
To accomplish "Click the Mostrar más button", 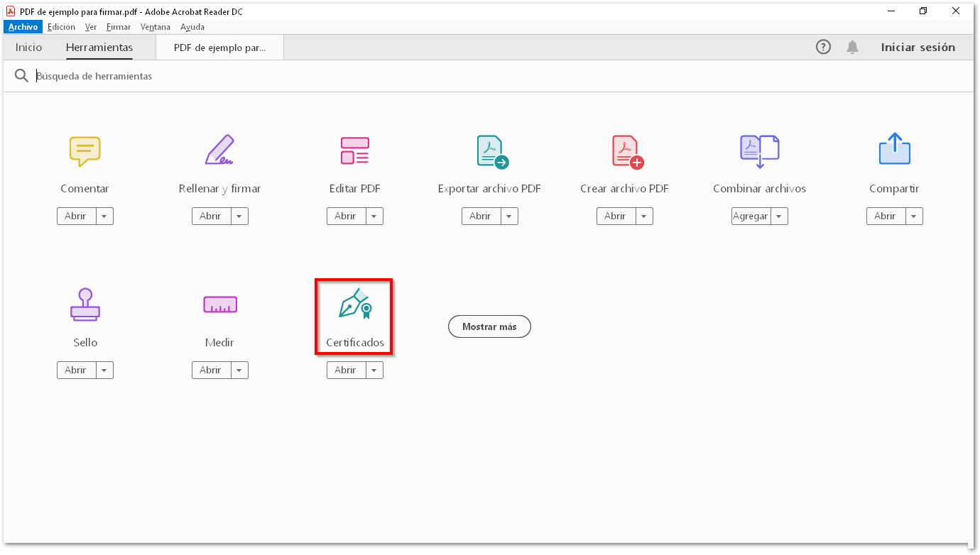I will click(x=489, y=327).
